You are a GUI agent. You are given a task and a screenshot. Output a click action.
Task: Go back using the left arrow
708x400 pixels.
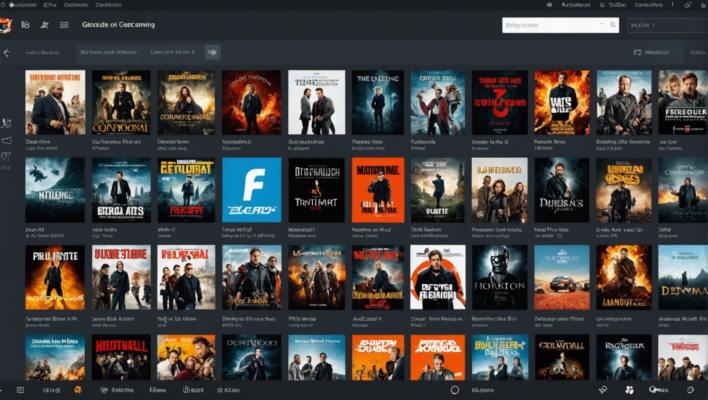[x=6, y=53]
